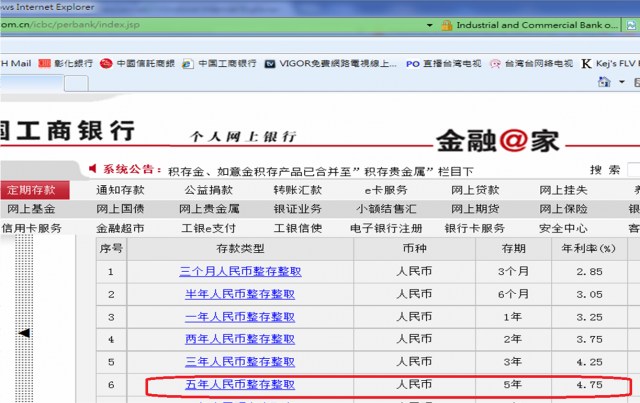Click the new tab button
Viewport: 640px width, 403px height.
click(76, 84)
